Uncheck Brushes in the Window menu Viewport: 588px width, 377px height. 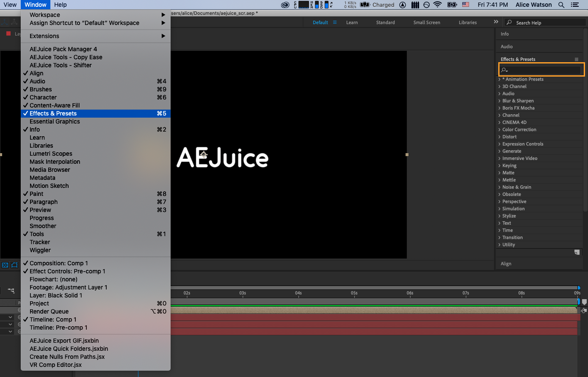point(96,89)
